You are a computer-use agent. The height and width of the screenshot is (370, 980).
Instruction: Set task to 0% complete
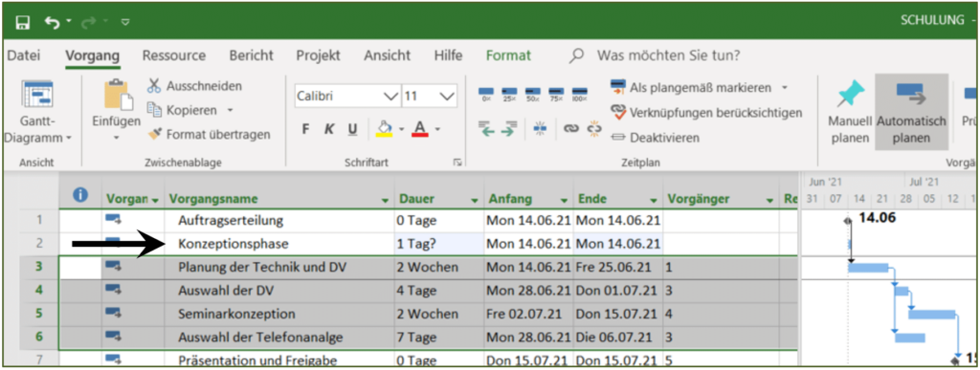[x=486, y=95]
